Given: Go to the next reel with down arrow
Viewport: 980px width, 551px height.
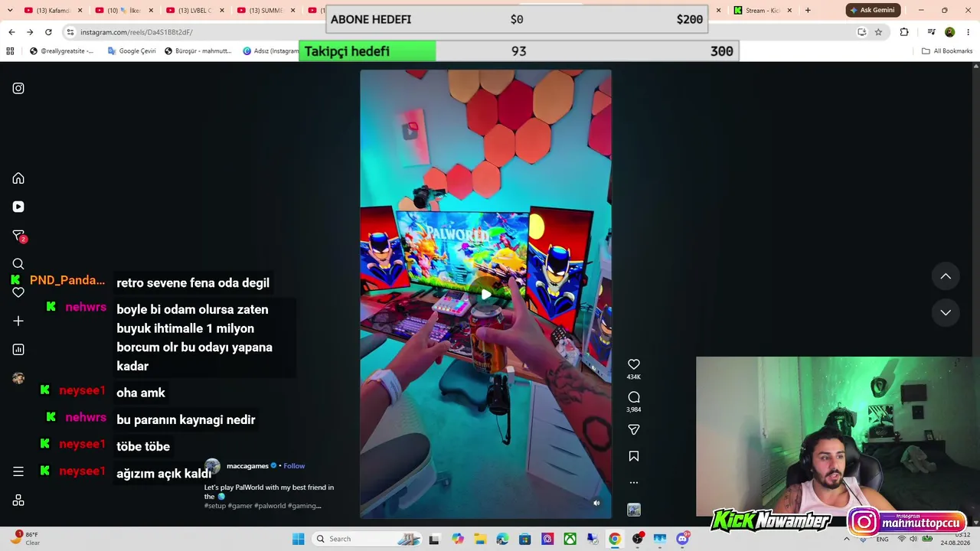Looking at the screenshot, I should coord(946,312).
